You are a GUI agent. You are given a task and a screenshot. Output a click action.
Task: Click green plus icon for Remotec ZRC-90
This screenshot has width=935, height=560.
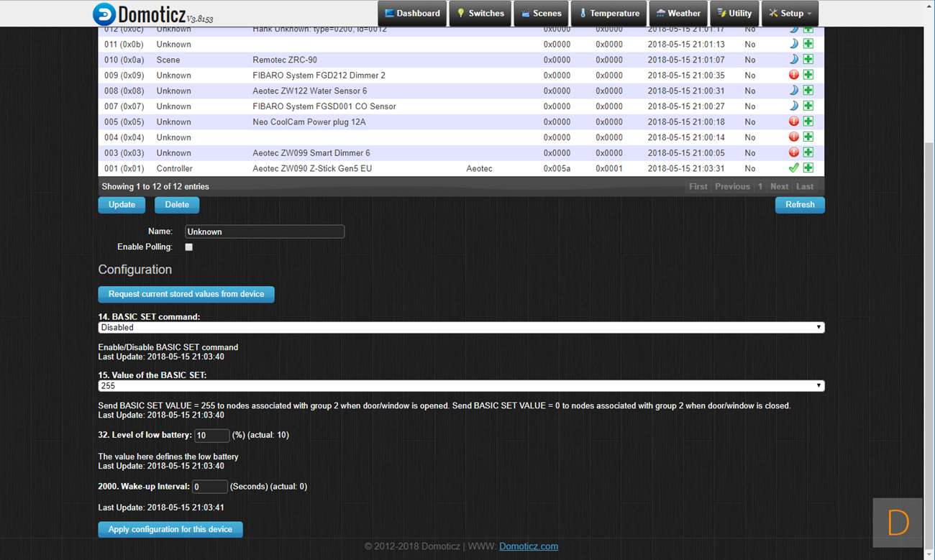808,60
